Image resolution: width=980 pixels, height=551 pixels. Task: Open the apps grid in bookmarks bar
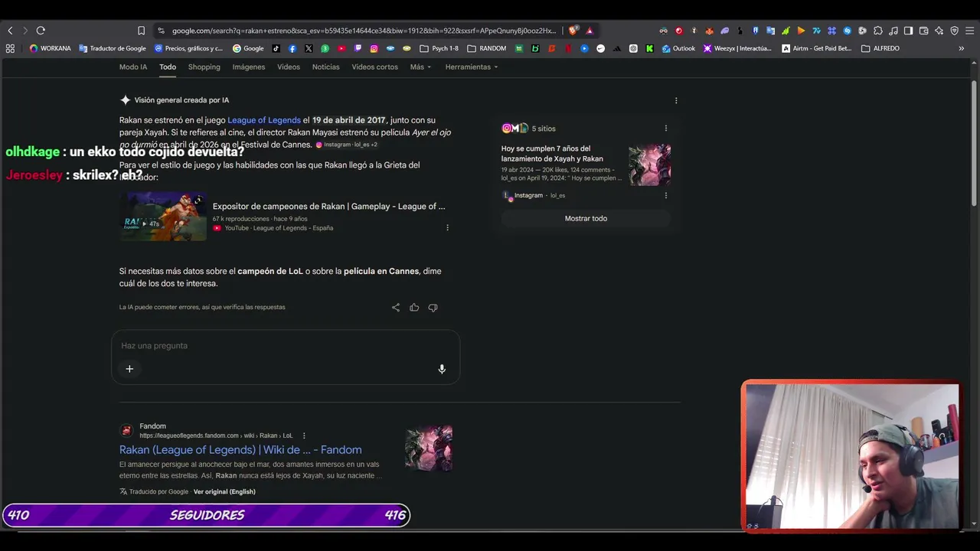10,48
